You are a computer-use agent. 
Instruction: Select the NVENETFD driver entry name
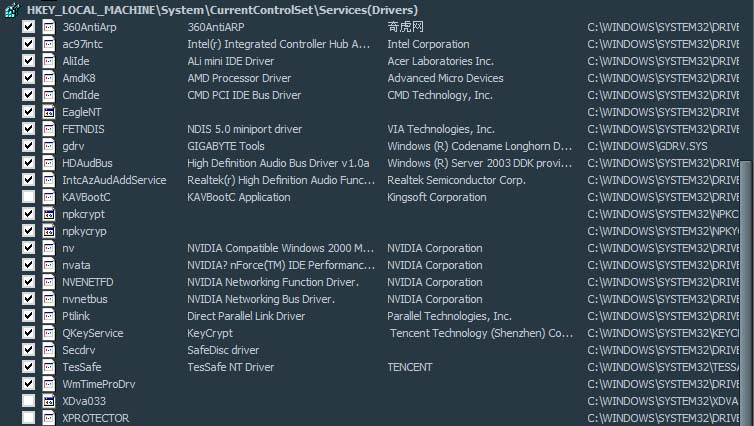click(x=88, y=282)
